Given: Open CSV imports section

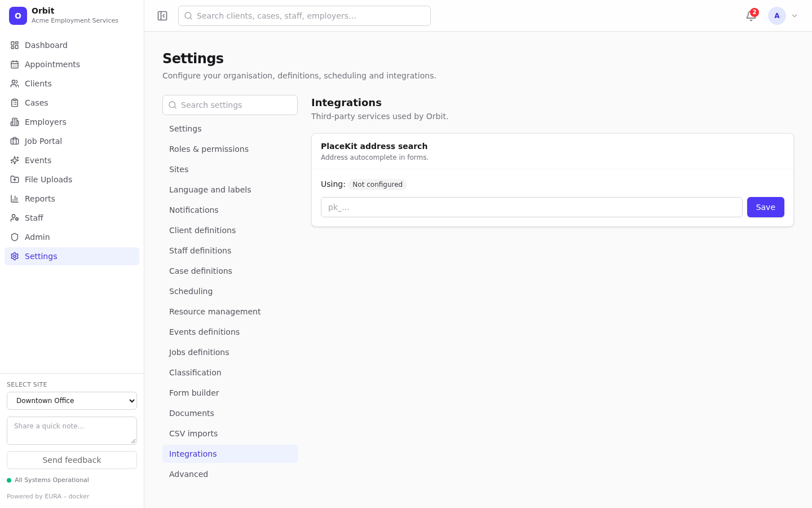Looking at the screenshot, I should tap(230, 433).
